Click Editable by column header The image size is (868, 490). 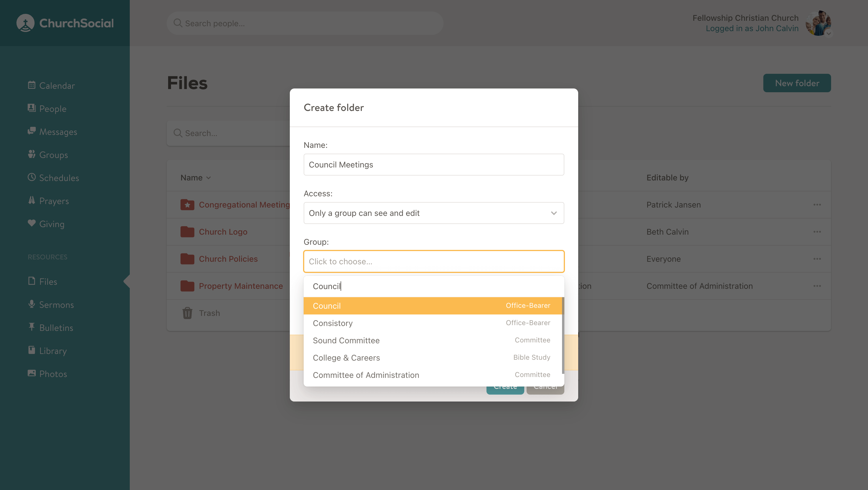coord(667,178)
